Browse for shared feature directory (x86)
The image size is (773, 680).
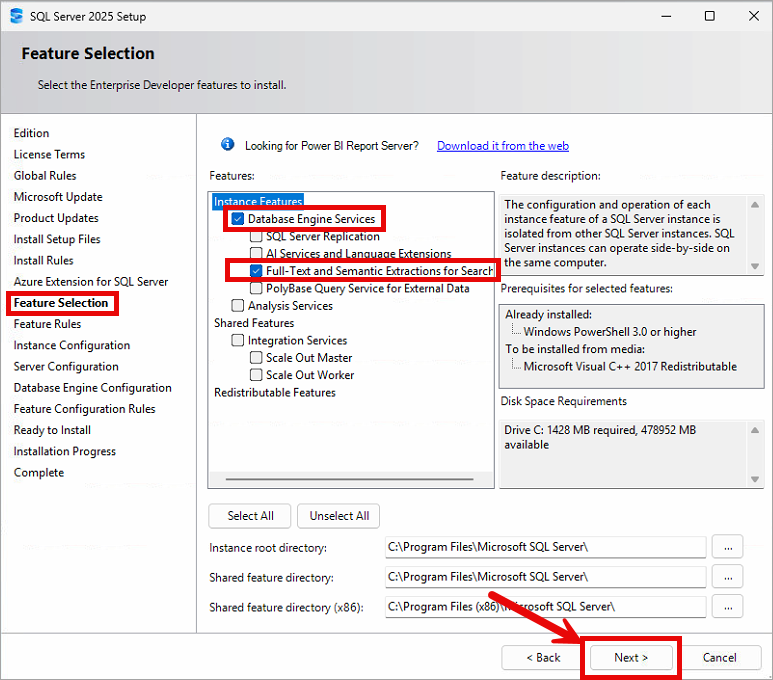point(727,606)
